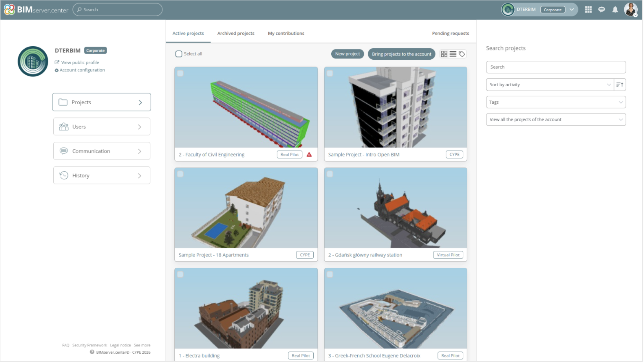This screenshot has height=362, width=644.
Task: Toggle the sort order direction icon
Action: pos(620,85)
